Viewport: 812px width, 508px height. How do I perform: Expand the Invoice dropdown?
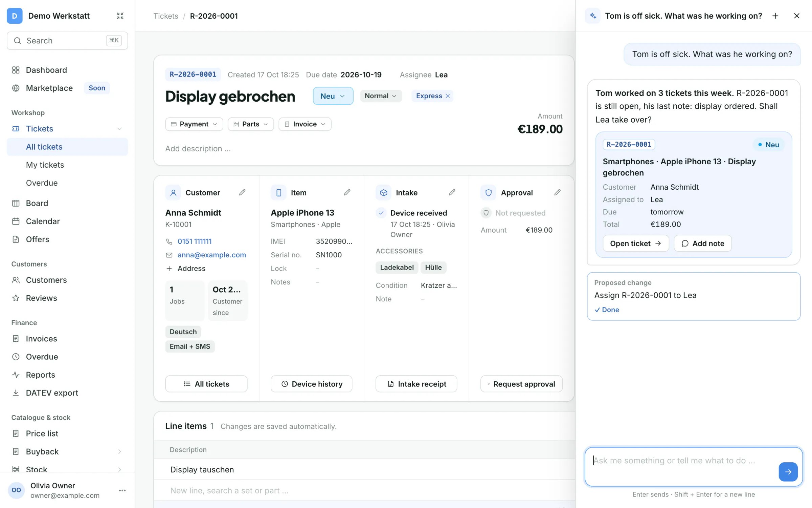coord(305,124)
